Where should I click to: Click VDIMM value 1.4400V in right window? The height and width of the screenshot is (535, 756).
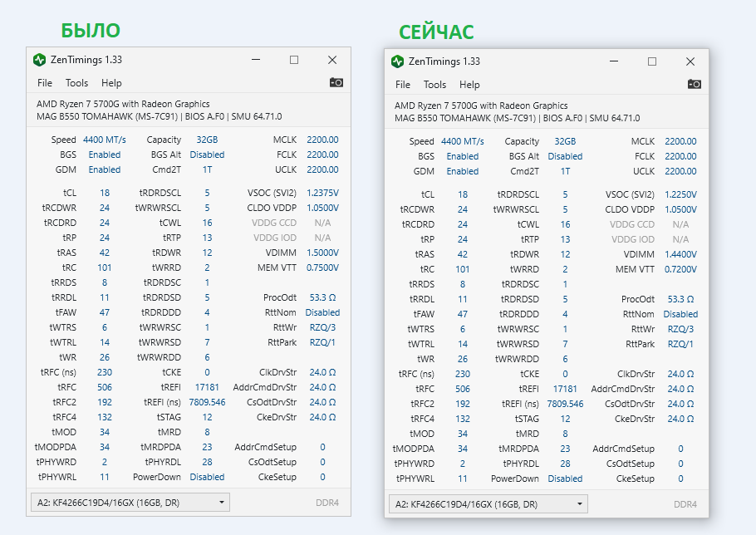680,254
